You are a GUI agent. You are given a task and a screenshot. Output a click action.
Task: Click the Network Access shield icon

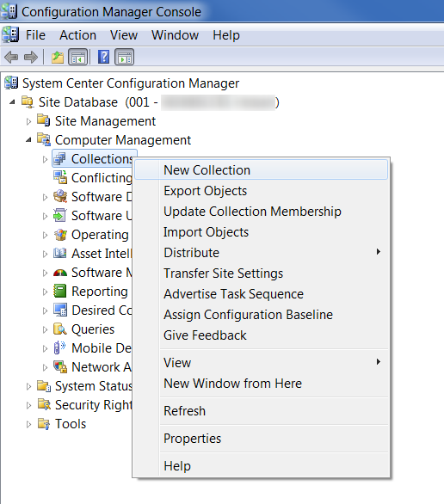point(60,366)
